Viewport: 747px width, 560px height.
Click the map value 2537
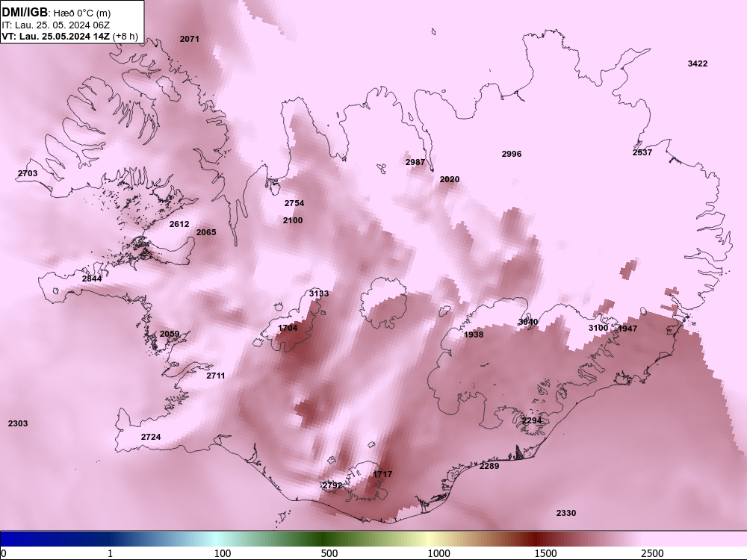[x=642, y=152]
